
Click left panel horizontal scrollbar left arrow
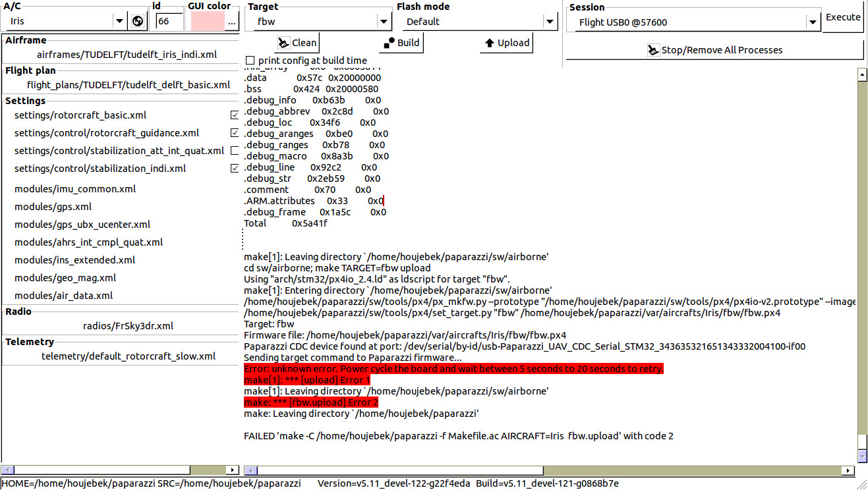7,470
